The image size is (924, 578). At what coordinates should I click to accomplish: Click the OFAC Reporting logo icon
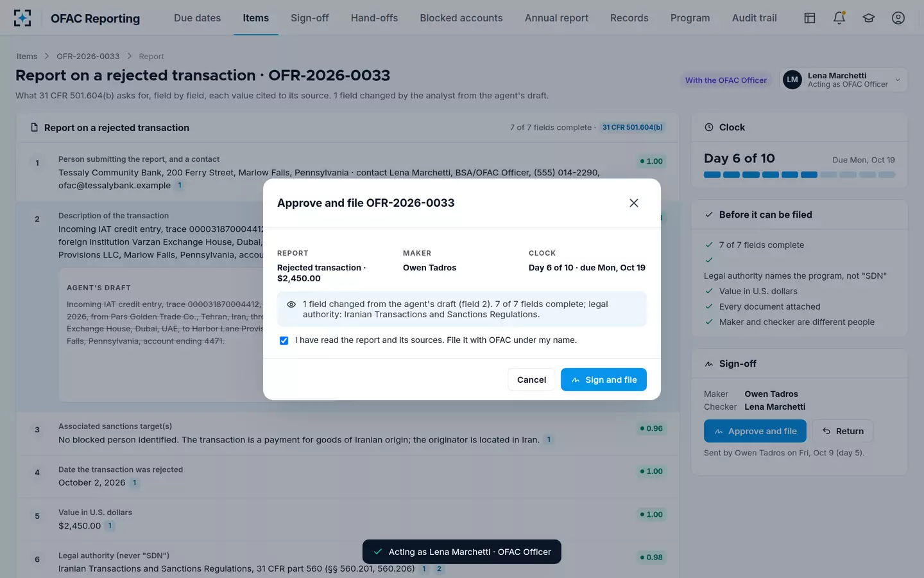pyautogui.click(x=22, y=18)
